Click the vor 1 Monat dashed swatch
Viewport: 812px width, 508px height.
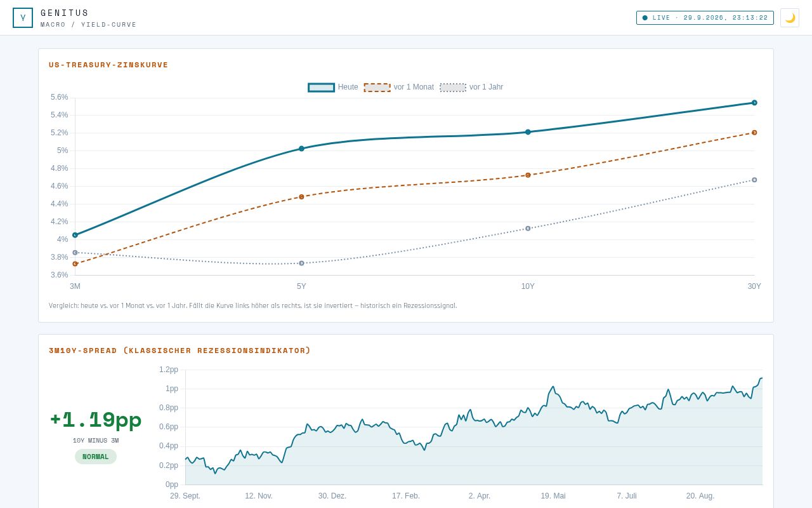377,88
